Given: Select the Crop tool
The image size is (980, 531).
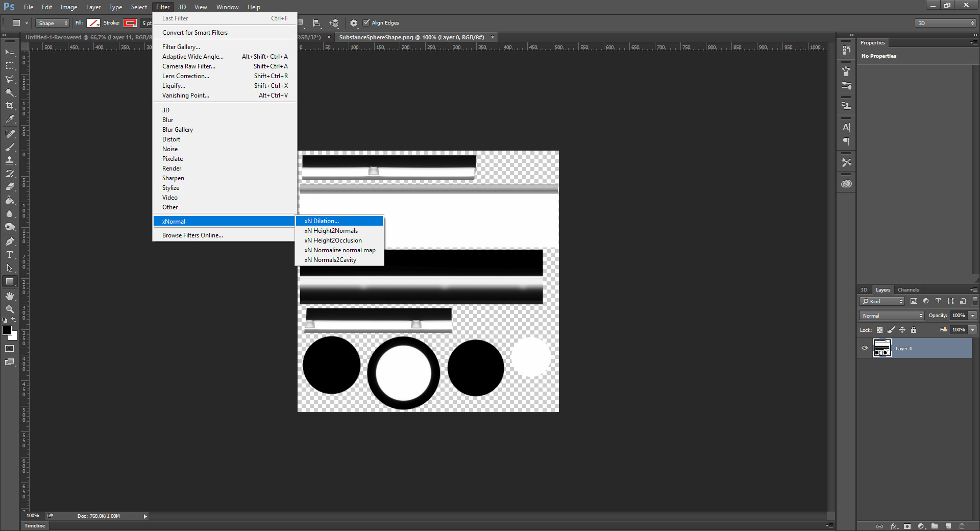Looking at the screenshot, I should (x=10, y=106).
